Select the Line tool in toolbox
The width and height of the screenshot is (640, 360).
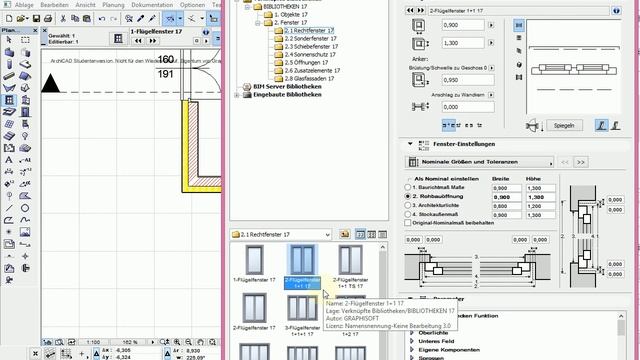[x=9, y=208]
